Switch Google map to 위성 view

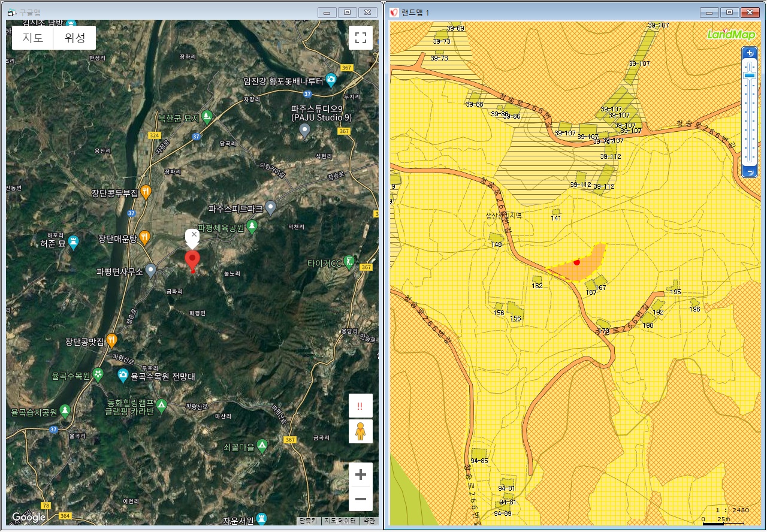pyautogui.click(x=75, y=38)
